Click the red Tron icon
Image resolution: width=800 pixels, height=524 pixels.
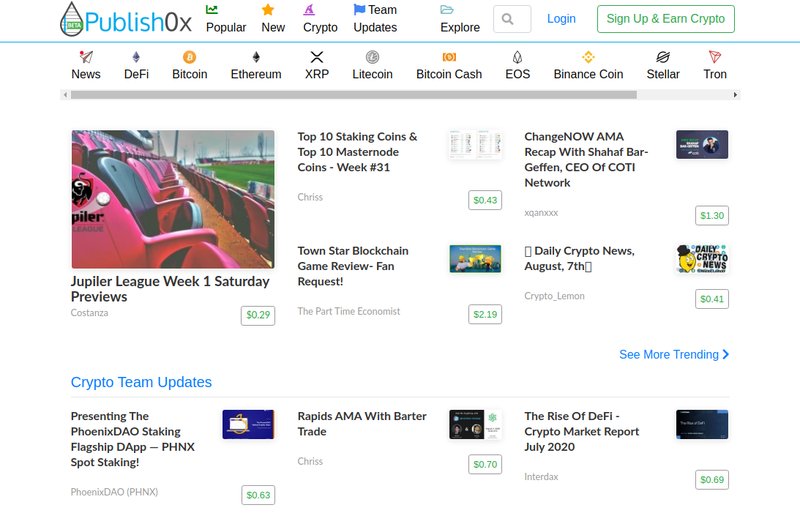[714, 57]
